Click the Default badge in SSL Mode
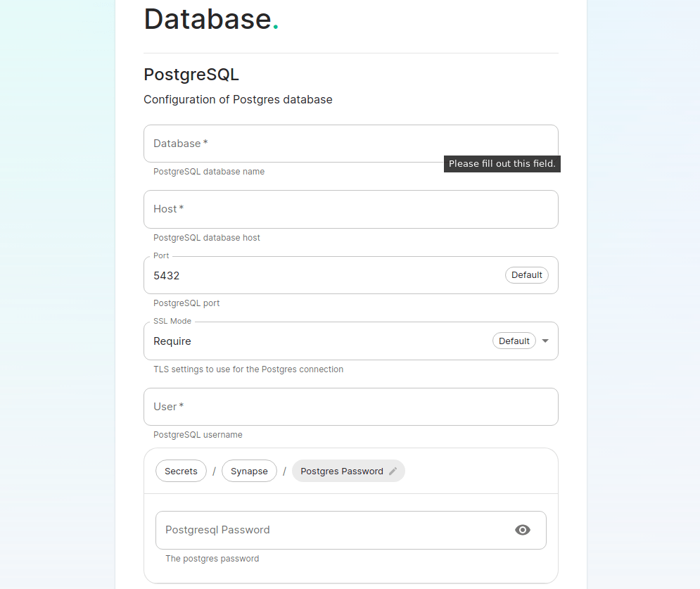The image size is (700, 589). coord(514,341)
